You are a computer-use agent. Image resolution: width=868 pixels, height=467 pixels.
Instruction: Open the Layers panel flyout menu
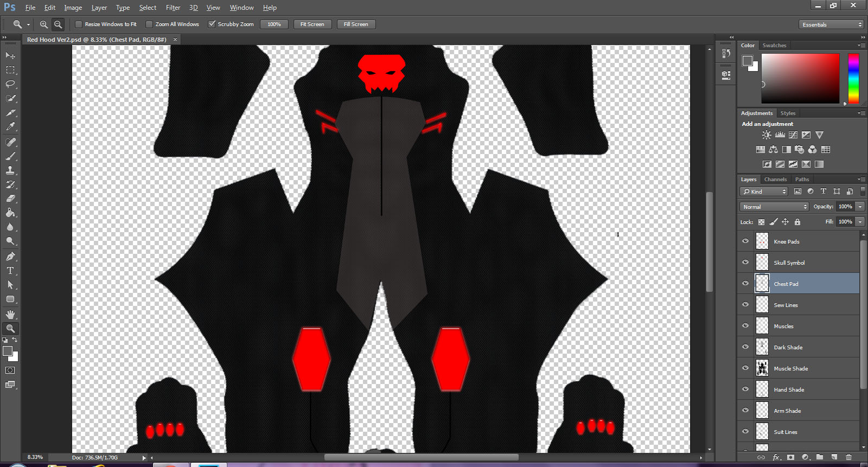point(861,180)
